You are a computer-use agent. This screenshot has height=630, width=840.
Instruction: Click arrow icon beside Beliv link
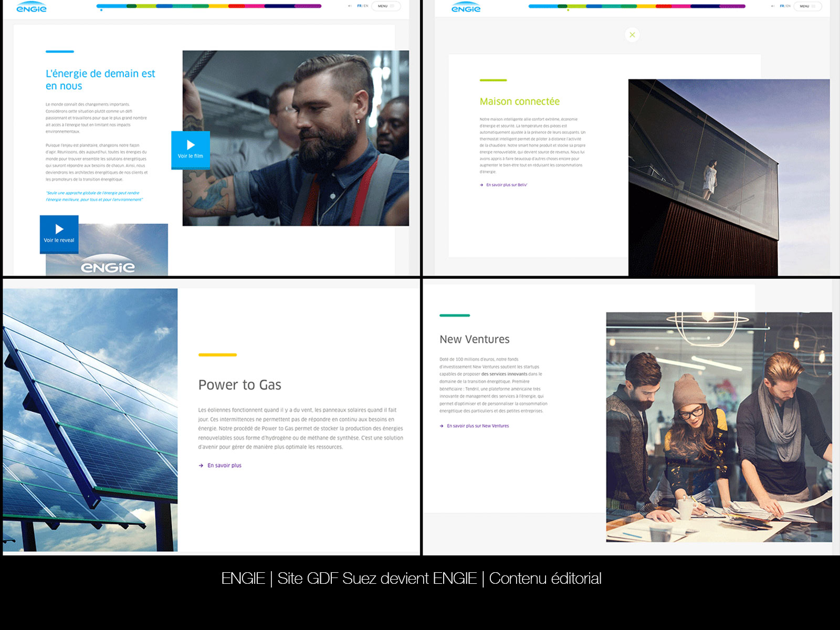click(x=481, y=185)
